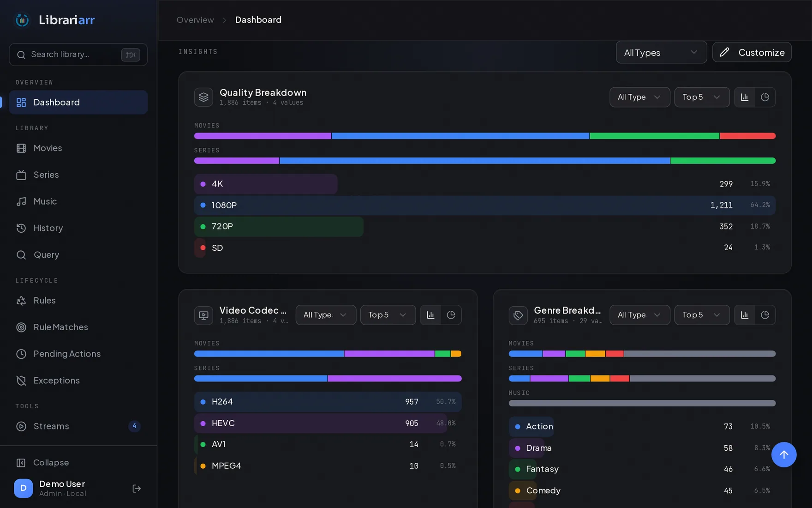Click the Music note icon

21,201
